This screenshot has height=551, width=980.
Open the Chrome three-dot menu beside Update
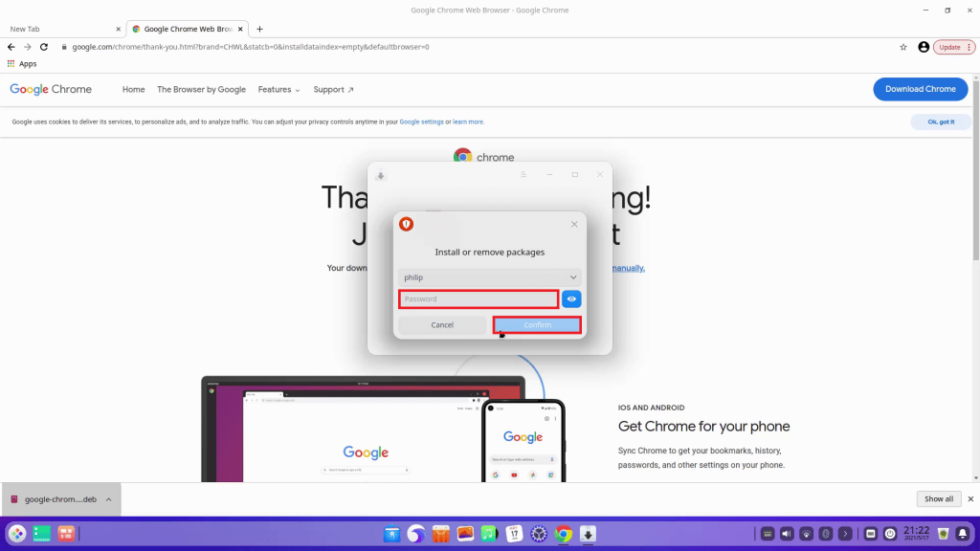(x=969, y=47)
